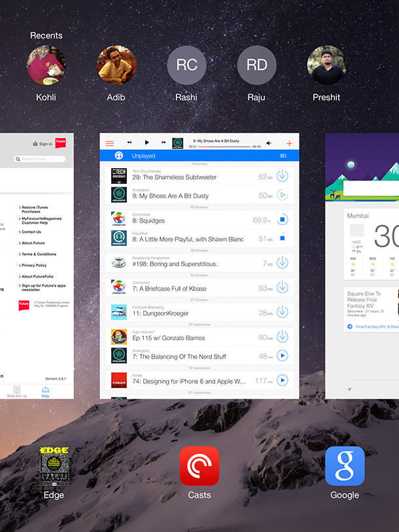Open now-playing Analogue artwork in toolbar
Screen dimensions: 399x532
[x=178, y=143]
